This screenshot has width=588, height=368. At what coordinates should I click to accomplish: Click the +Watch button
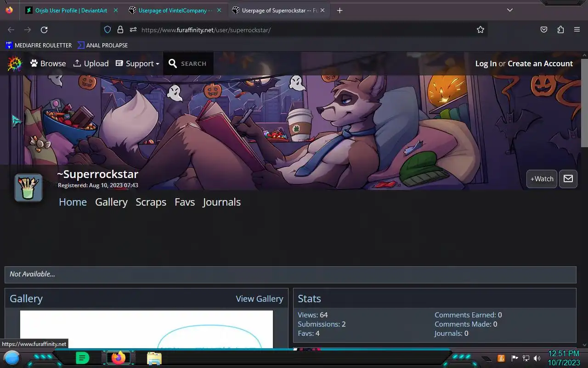coord(542,179)
